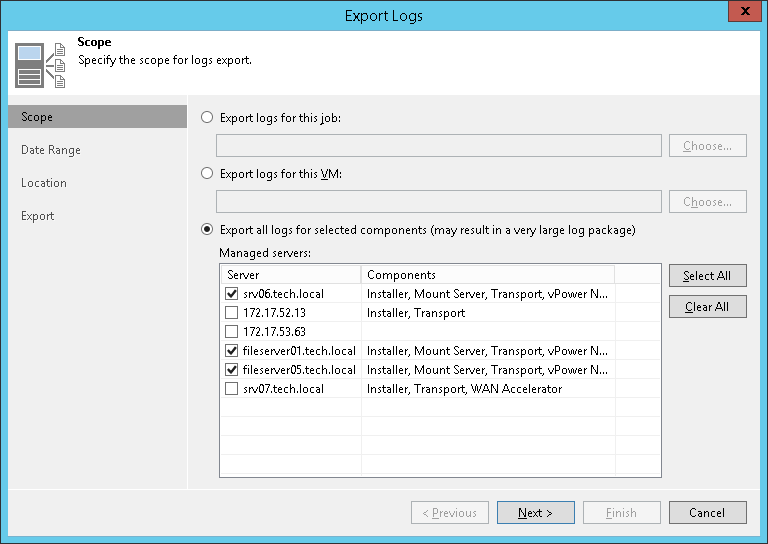Check the 172.17.53.63 server checkbox

(232, 332)
